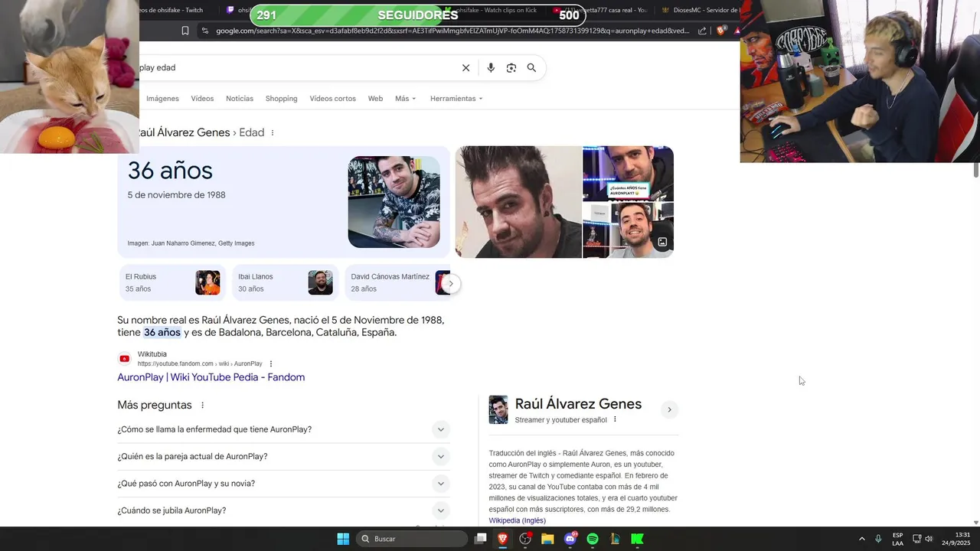Open ESP LAA keyboard language indicator
This screenshot has height=551, width=980.
897,539
